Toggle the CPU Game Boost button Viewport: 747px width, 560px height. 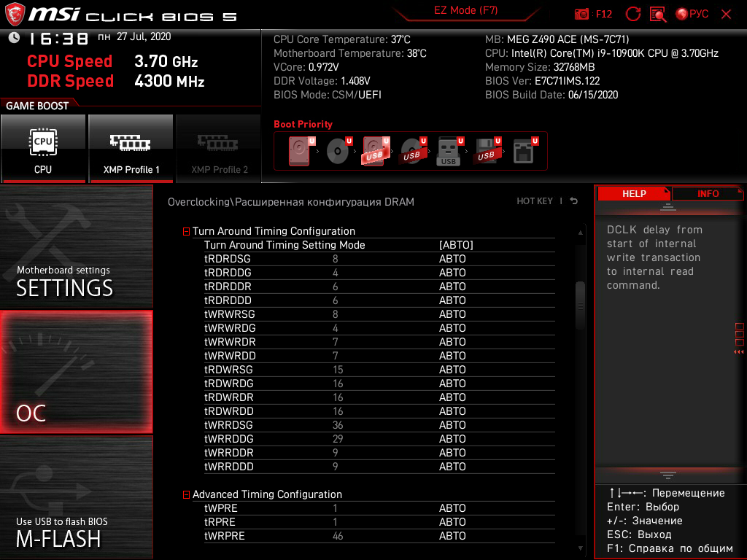point(43,149)
